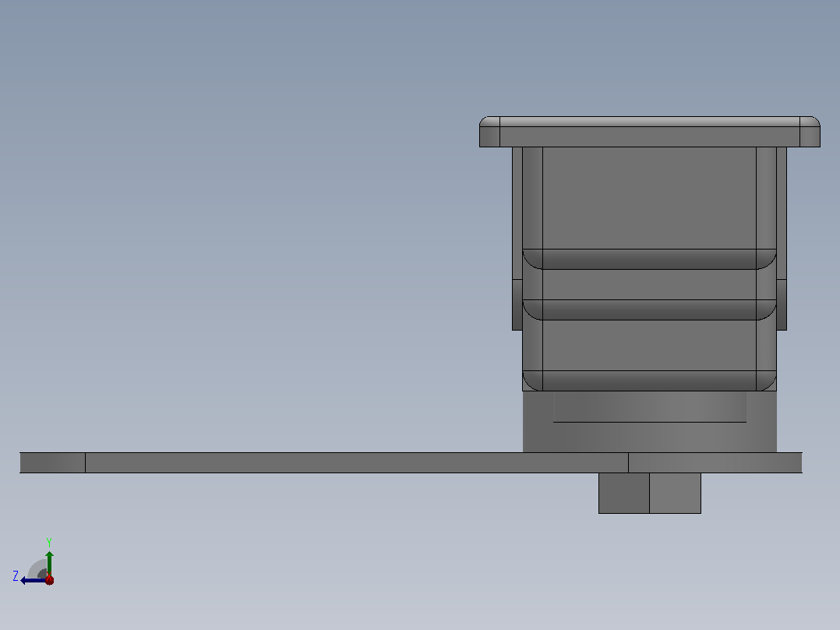The width and height of the screenshot is (840, 630).
Task: Click the green Y axis arrow of the triad
Action: [49, 563]
